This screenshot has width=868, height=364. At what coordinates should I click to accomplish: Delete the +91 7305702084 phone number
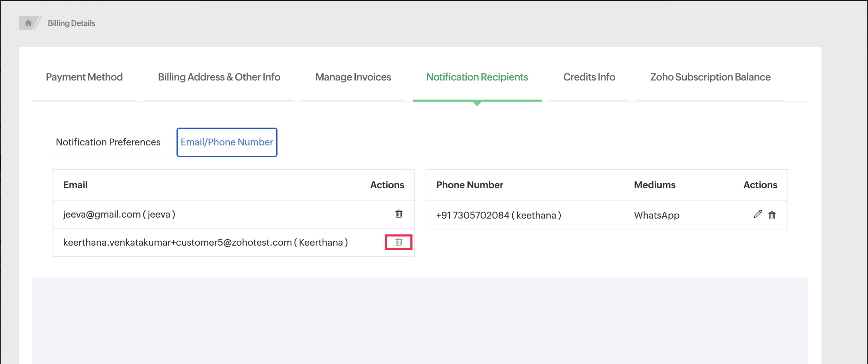pos(772,215)
